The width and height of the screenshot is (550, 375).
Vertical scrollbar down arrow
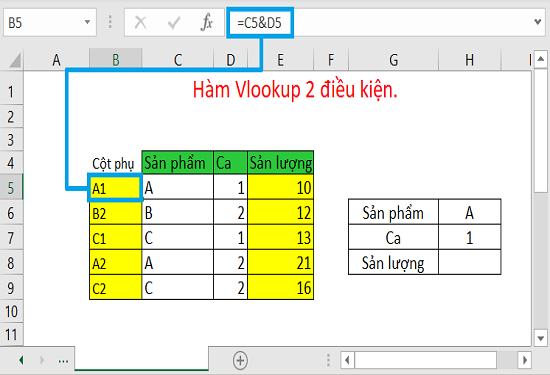541,339
